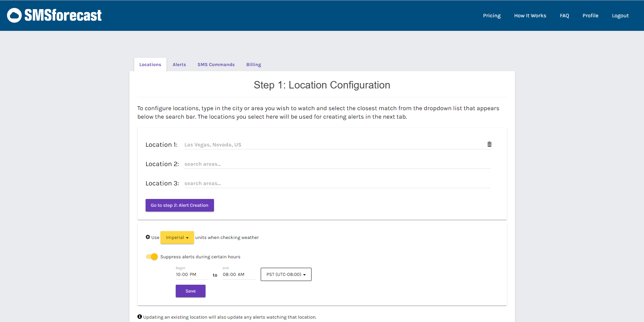
Task: Click the end time 08:00 AM field
Action: [239, 275]
